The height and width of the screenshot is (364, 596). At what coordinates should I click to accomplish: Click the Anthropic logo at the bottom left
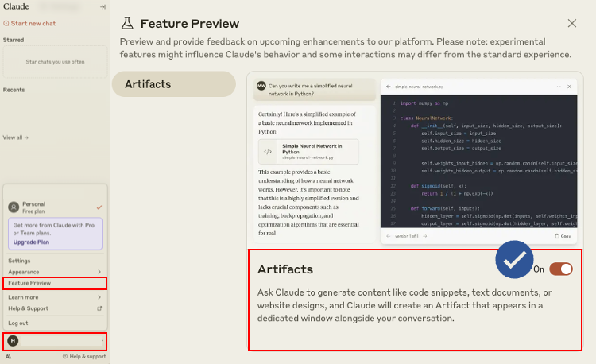click(9, 357)
